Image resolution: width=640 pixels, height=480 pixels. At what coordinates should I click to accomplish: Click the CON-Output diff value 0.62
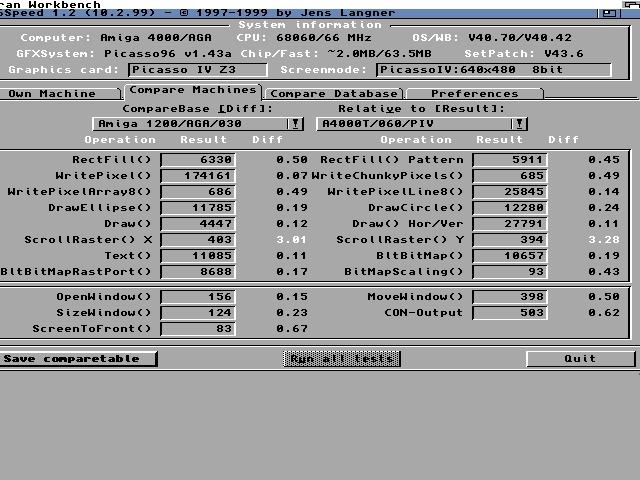pyautogui.click(x=604, y=313)
